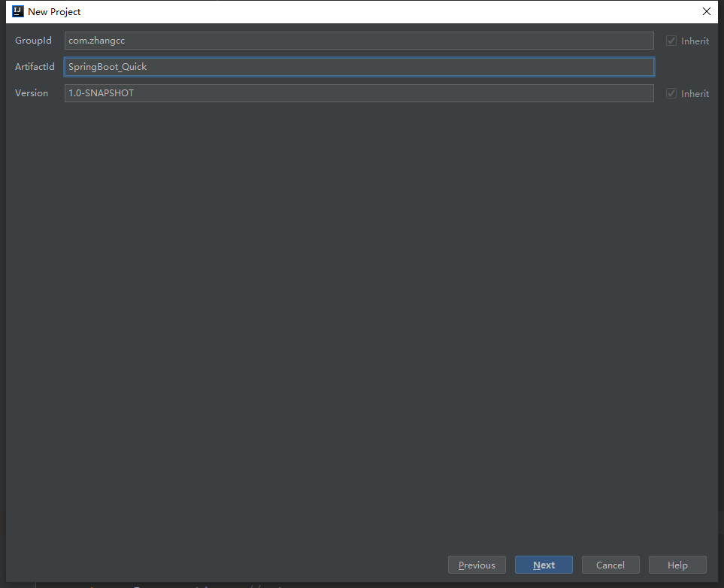Click the IntelliJ IDEA icon in title bar
The image size is (724, 588).
click(18, 11)
